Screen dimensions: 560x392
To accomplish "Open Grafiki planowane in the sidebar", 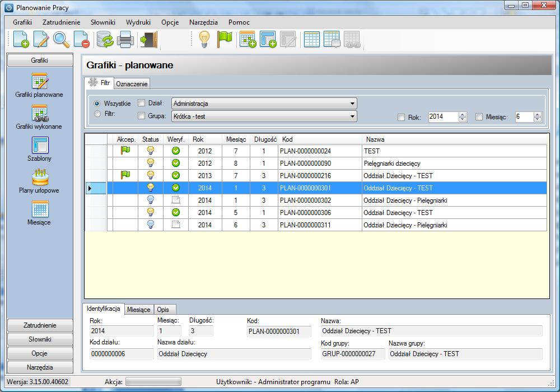I will click(x=39, y=85).
